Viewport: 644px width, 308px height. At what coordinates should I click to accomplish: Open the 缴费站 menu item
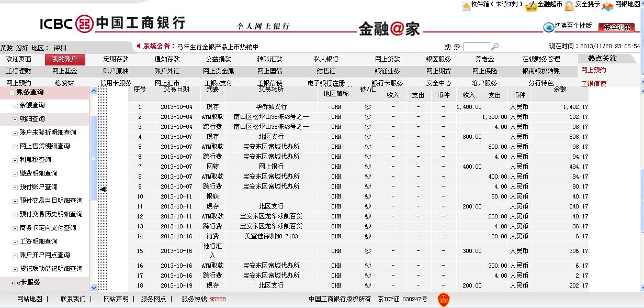[x=64, y=83]
